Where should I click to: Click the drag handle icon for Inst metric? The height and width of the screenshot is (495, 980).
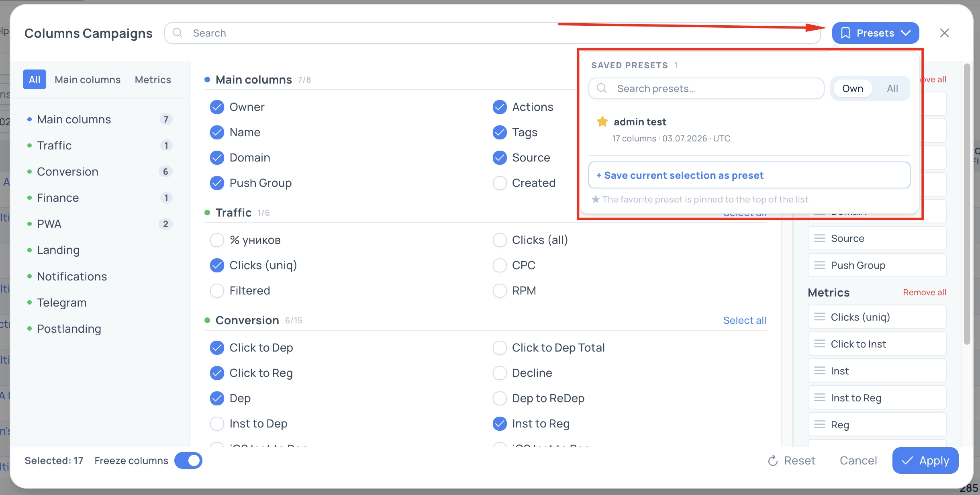tap(819, 371)
